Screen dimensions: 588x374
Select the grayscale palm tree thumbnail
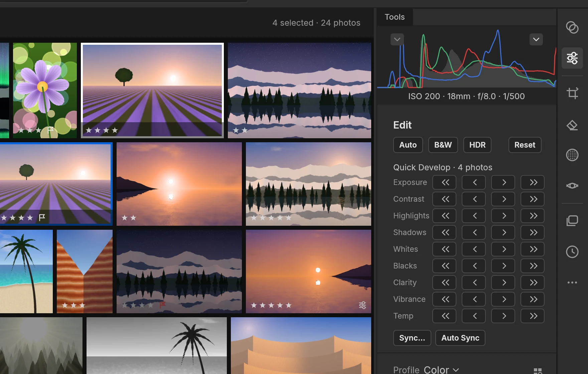tap(157, 346)
